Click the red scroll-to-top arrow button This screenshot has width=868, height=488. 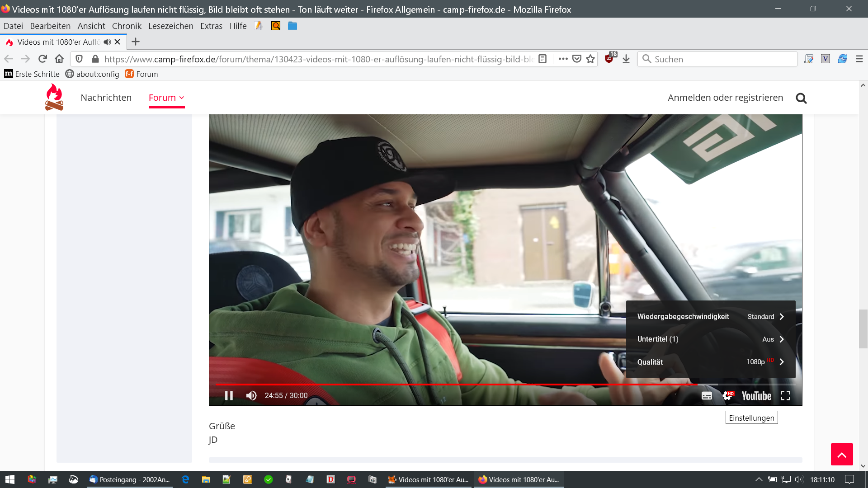841,455
